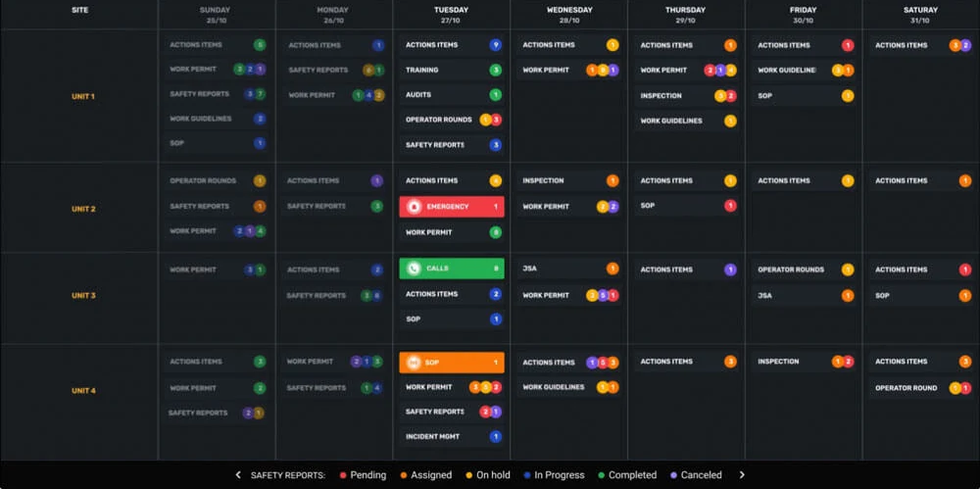Open the green Calls card in Unit 3 Tuesday
980x489 pixels.
click(x=452, y=269)
